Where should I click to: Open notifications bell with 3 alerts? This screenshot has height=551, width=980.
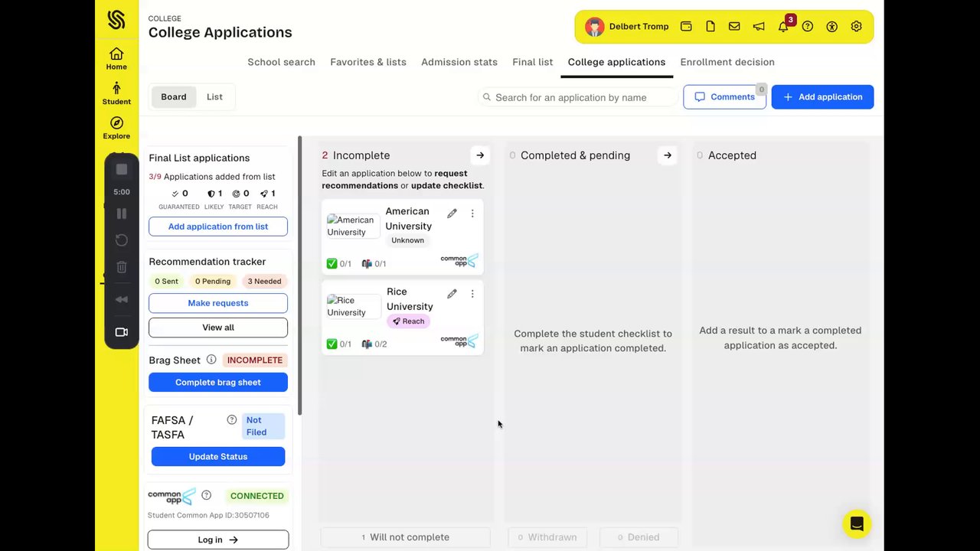pyautogui.click(x=783, y=27)
